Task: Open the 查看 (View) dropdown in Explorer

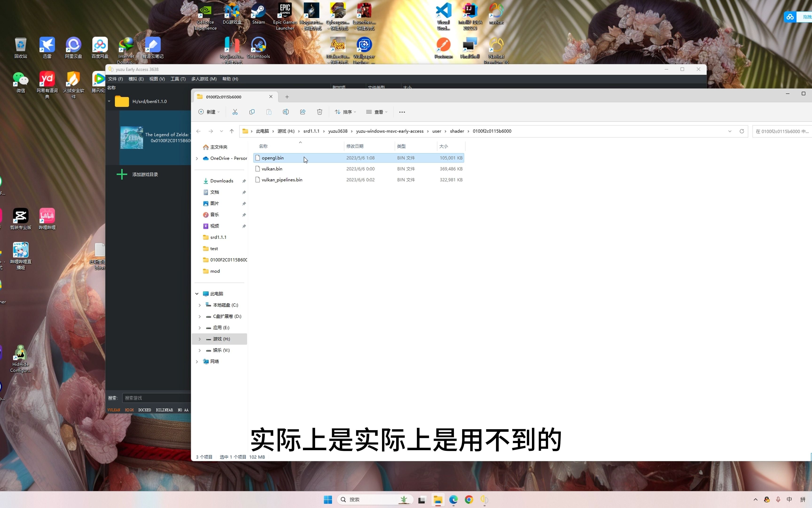Action: point(377,112)
